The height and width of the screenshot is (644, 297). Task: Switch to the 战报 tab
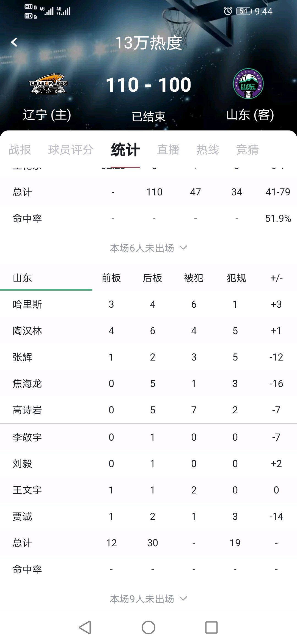click(20, 150)
